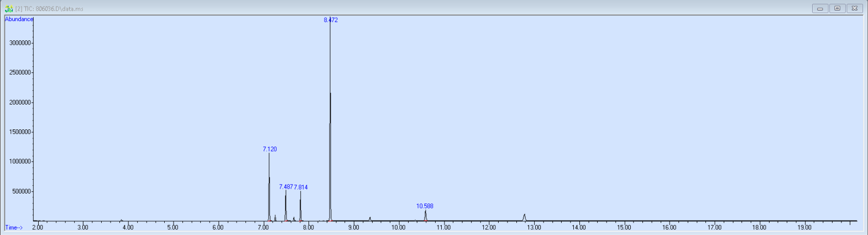Click the Time--> axis label
The height and width of the screenshot is (235, 868).
pos(14,228)
